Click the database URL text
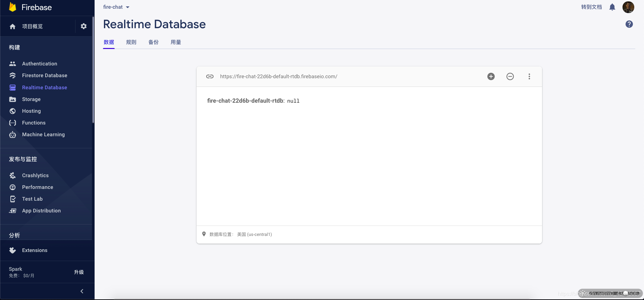Viewport: 644px width, 300px height. pos(279,77)
